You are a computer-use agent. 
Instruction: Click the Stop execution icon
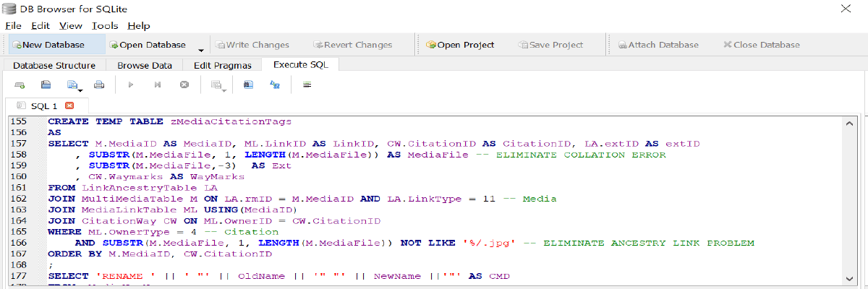[184, 85]
